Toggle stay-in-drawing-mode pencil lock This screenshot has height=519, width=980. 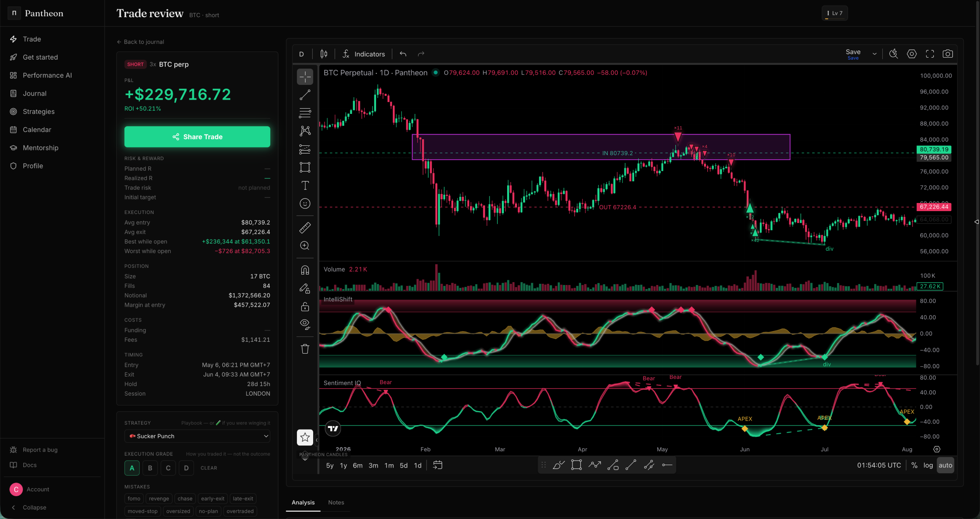point(305,289)
